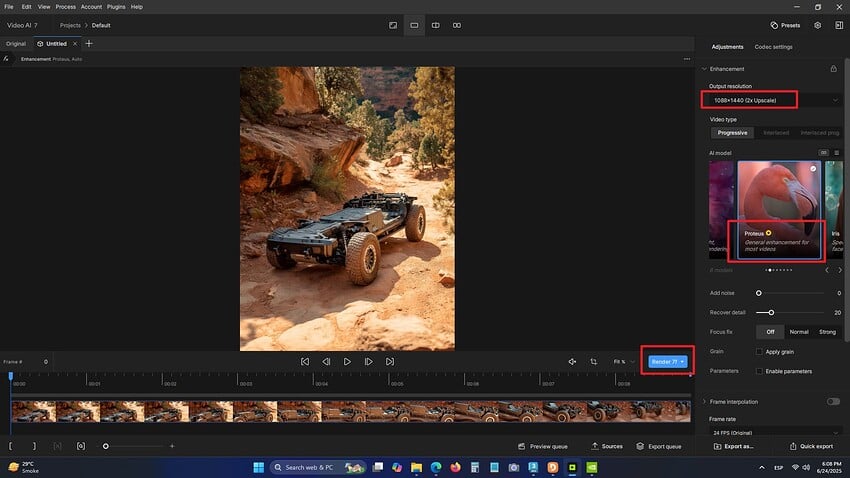Set Focus fix to Strong
This screenshot has width=850, height=478.
point(827,332)
